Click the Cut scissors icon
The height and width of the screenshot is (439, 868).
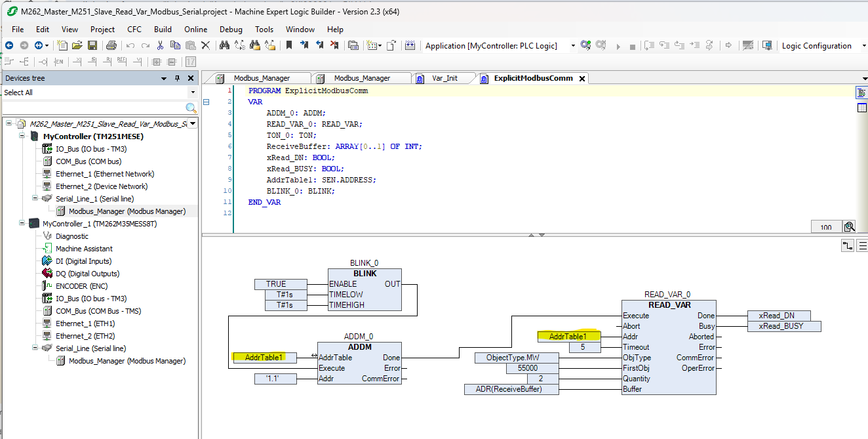click(x=160, y=45)
